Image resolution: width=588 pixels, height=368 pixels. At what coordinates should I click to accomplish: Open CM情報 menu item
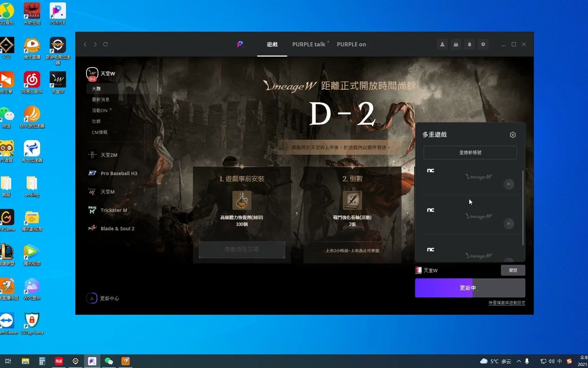click(100, 132)
